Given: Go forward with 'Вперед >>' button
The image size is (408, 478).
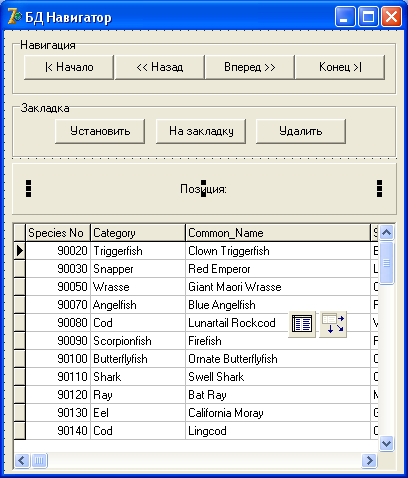Looking at the screenshot, I should pyautogui.click(x=250, y=67).
